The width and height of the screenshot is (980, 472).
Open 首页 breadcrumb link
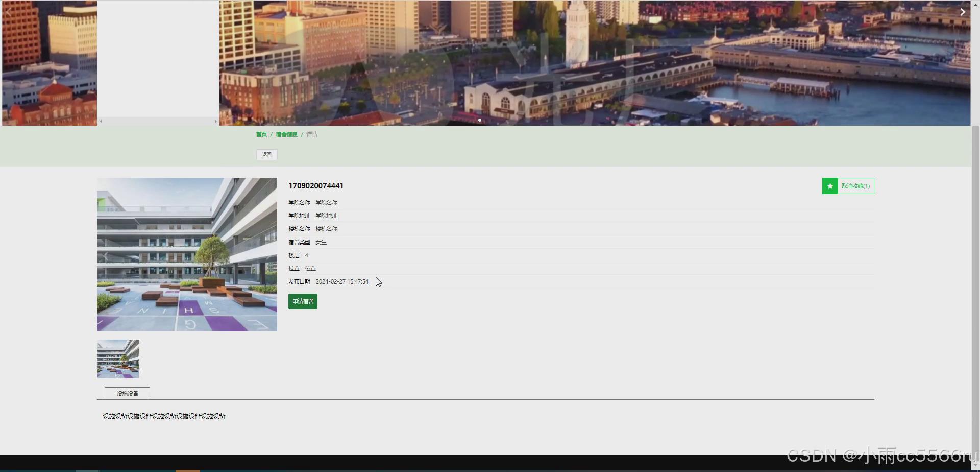261,134
